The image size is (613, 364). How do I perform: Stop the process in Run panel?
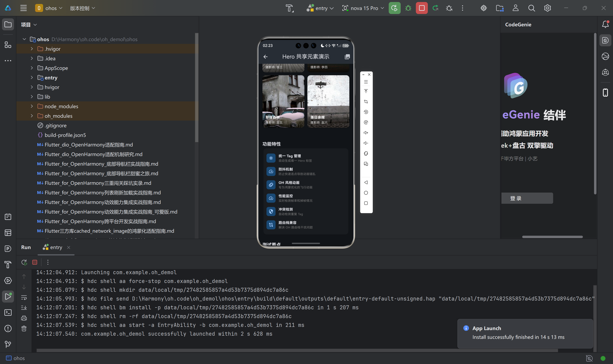point(35,262)
